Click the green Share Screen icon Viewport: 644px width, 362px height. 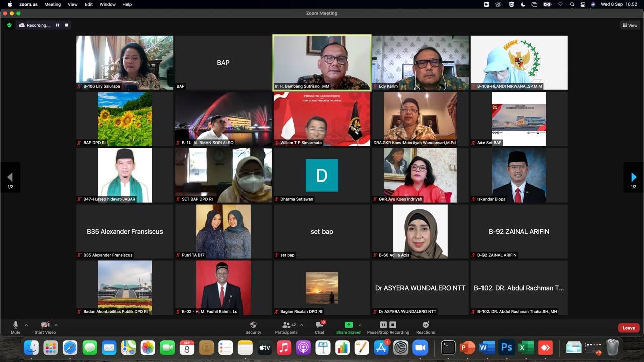[x=348, y=325]
